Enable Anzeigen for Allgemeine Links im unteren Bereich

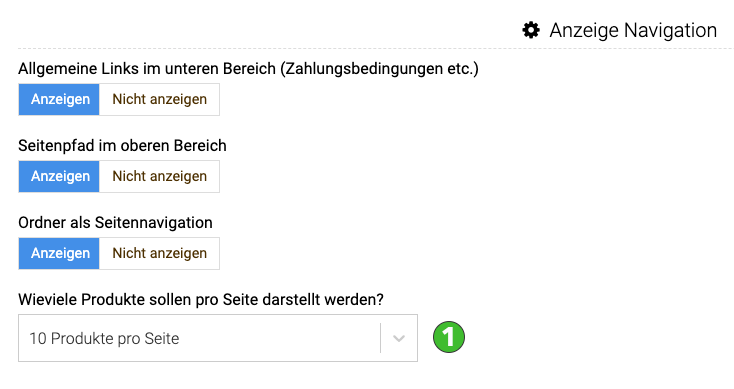(x=59, y=99)
